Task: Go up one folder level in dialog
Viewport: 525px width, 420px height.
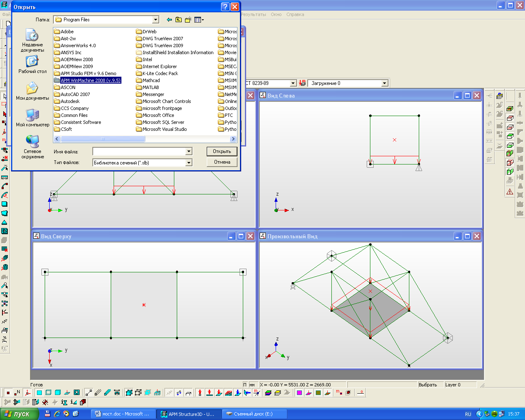Action: (178, 20)
